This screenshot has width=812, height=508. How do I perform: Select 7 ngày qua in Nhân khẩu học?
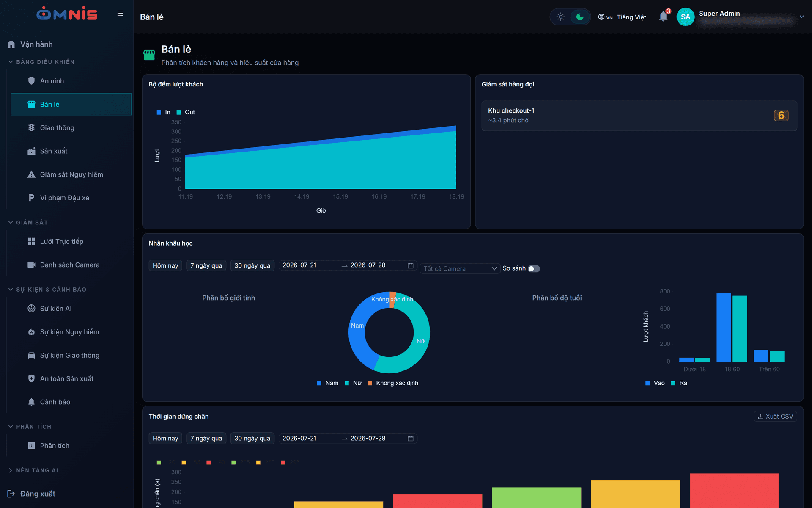click(206, 265)
